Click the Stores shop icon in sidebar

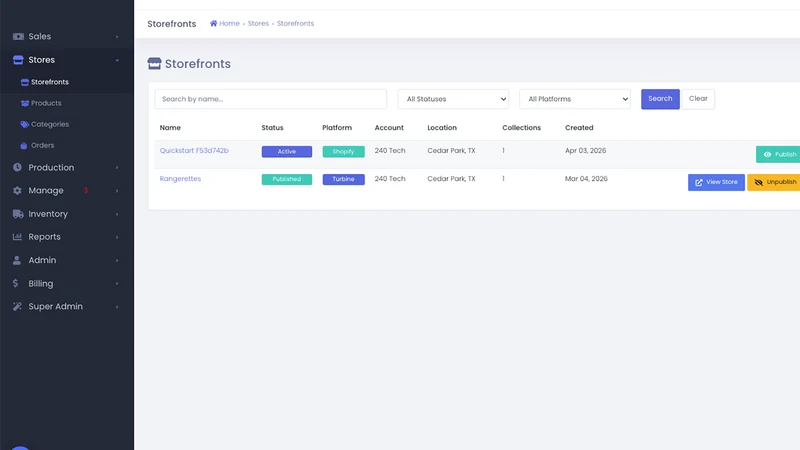(18, 60)
